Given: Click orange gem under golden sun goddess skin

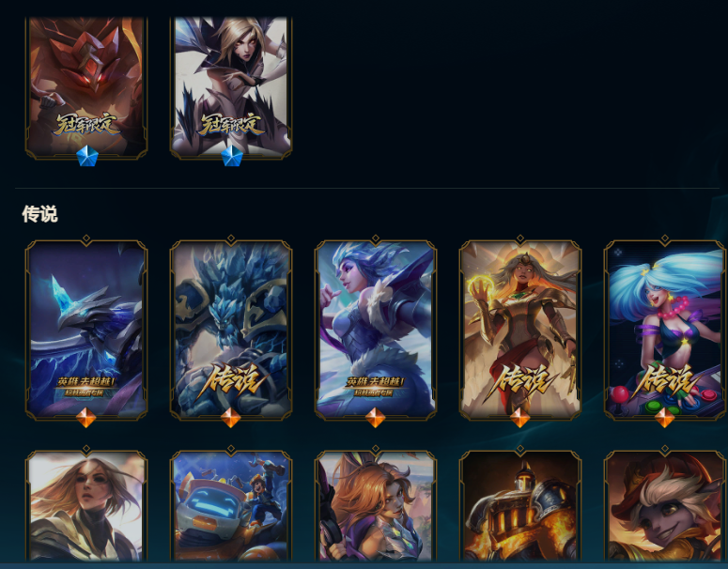Looking at the screenshot, I should pyautogui.click(x=520, y=417).
